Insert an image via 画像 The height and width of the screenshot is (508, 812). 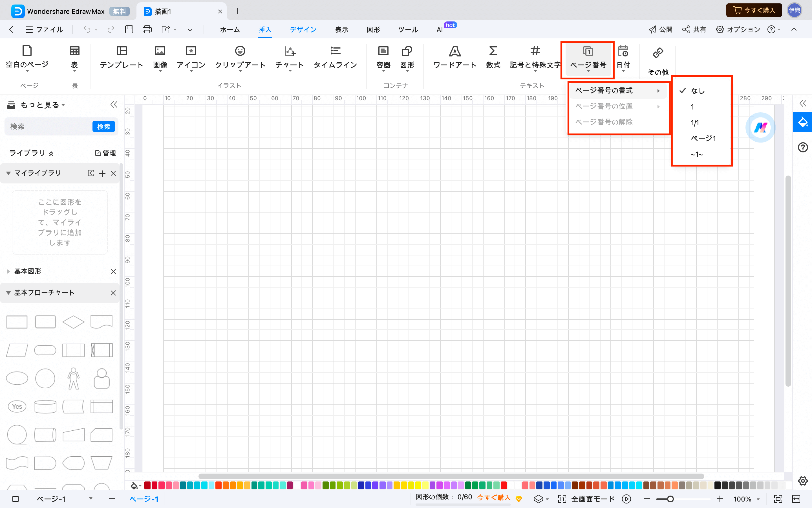(160, 58)
